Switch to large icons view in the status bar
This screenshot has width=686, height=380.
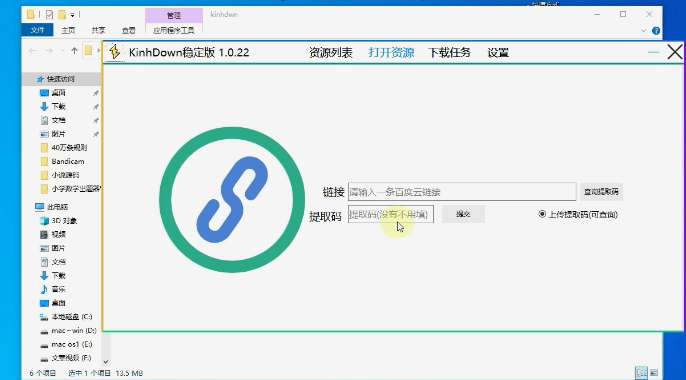pyautogui.click(x=654, y=373)
